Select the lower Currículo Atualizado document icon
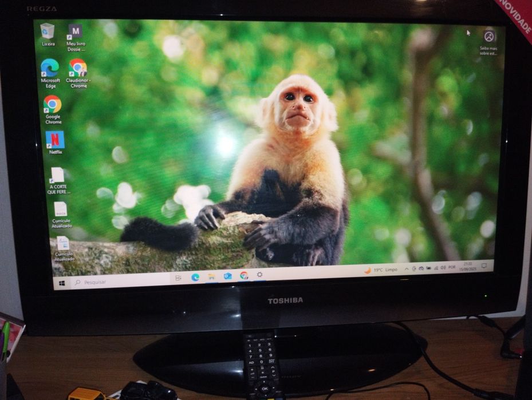Image resolution: width=532 pixels, height=400 pixels. coord(64,249)
